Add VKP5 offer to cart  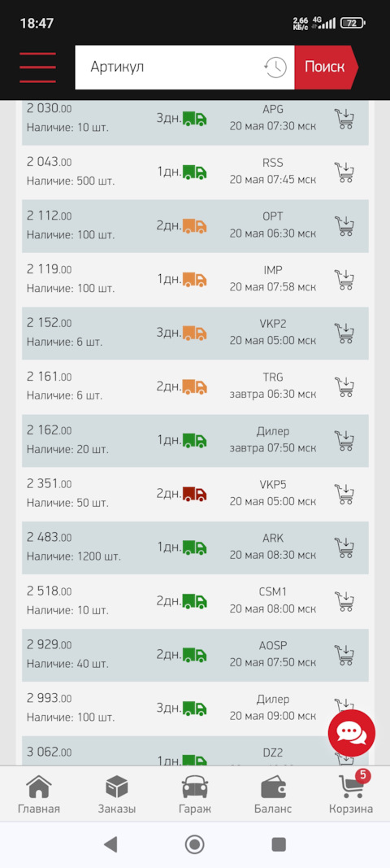click(344, 494)
